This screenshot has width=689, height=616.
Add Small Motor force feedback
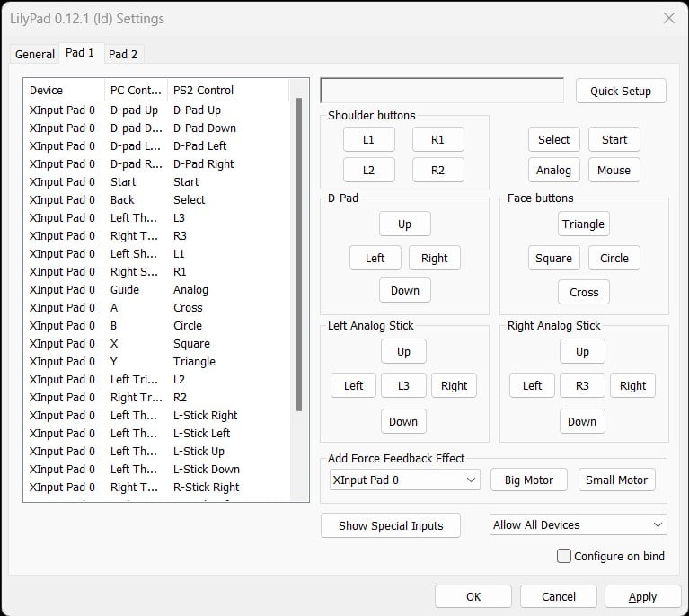[x=616, y=480]
